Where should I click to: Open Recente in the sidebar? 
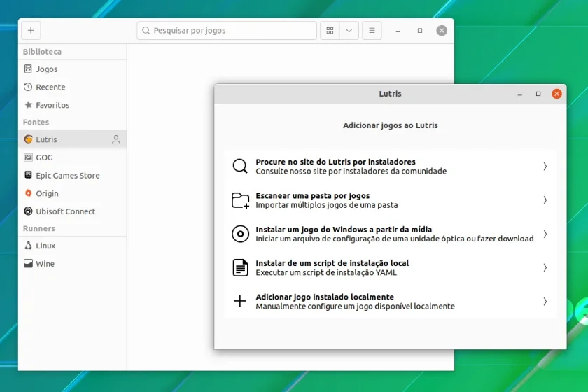tap(72, 87)
